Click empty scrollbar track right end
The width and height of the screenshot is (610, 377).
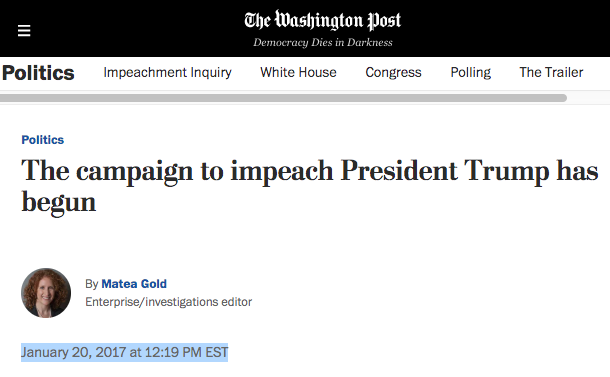pos(588,98)
